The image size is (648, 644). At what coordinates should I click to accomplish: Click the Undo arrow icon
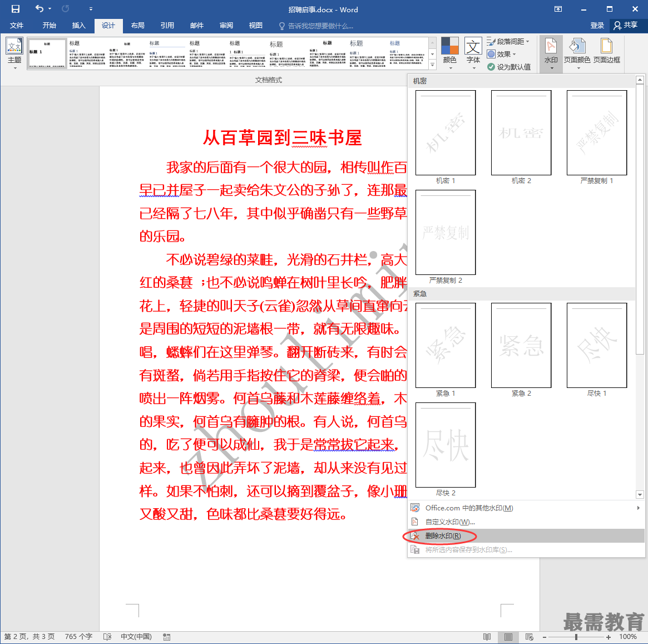click(39, 9)
